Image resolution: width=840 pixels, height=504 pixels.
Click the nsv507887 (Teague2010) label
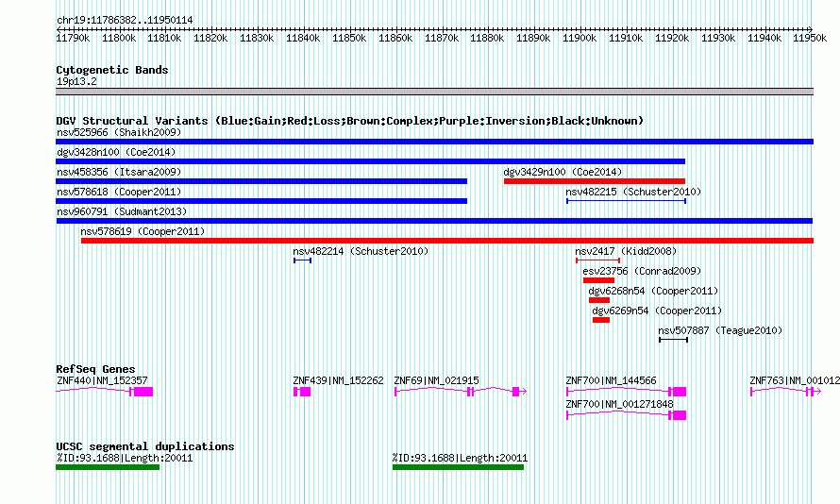[x=720, y=330]
